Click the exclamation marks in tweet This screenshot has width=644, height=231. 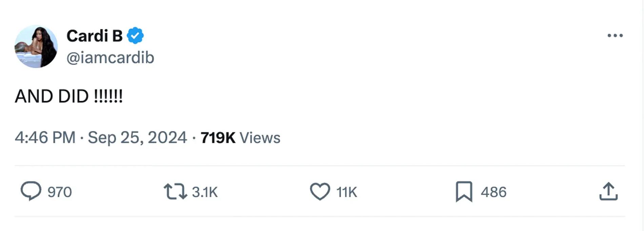108,96
